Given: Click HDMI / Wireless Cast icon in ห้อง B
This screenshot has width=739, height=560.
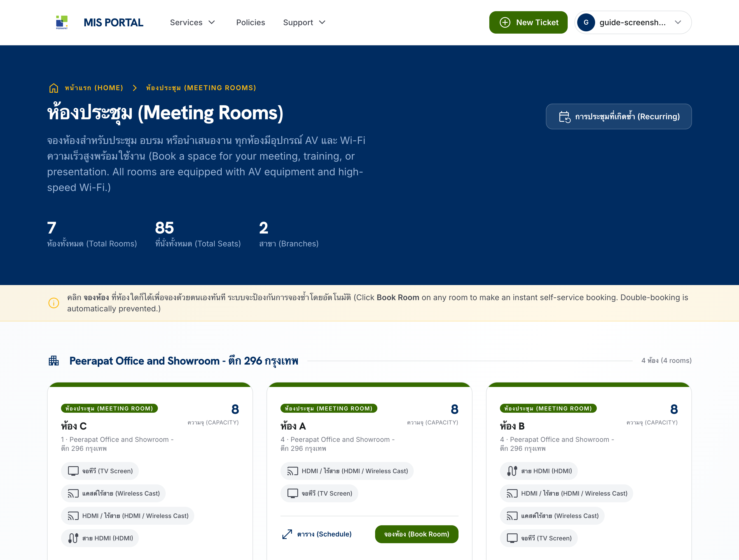Looking at the screenshot, I should point(512,493).
